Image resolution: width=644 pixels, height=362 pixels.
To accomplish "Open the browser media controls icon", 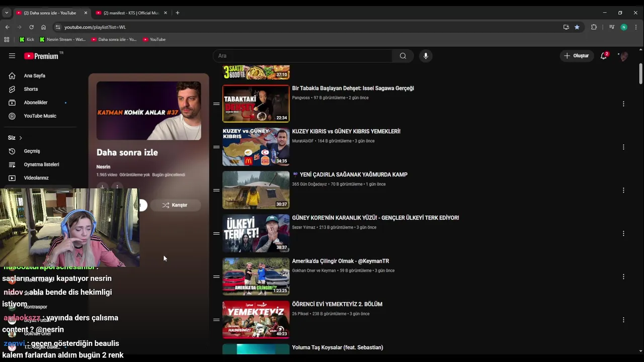I will [x=612, y=27].
